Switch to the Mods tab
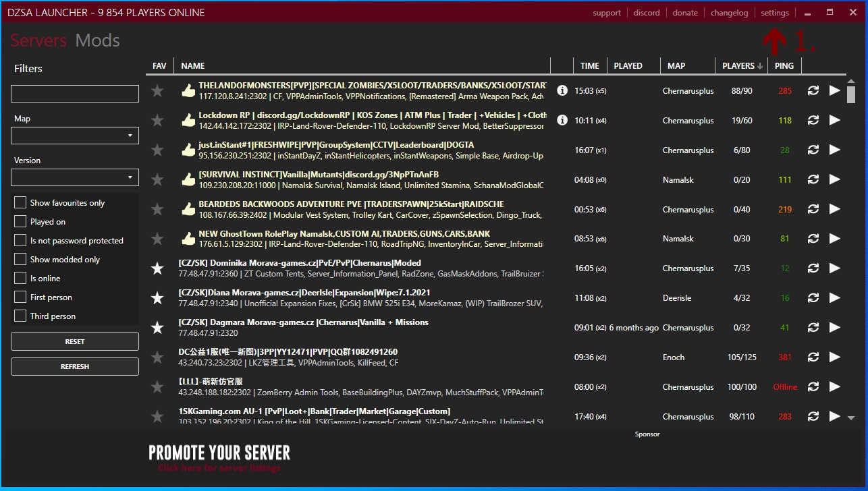868x491 pixels. [97, 40]
